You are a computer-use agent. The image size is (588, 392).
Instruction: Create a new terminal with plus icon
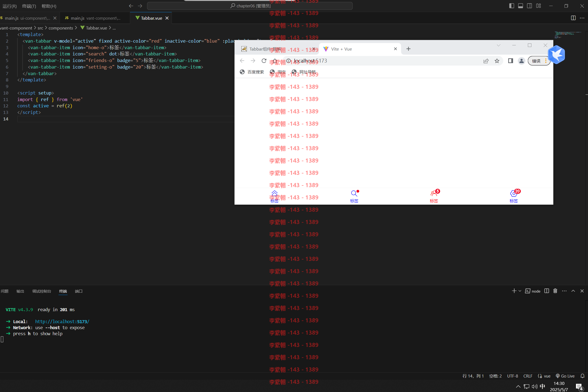pos(514,291)
